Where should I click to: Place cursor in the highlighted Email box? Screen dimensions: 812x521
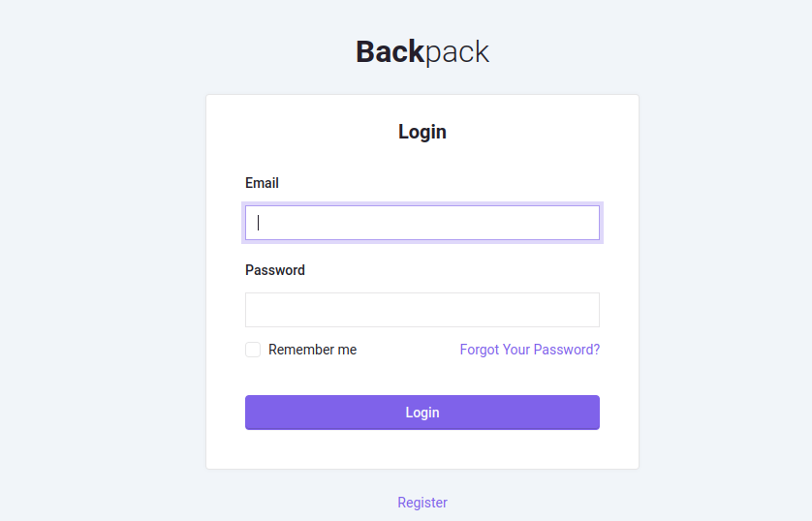[x=422, y=223]
